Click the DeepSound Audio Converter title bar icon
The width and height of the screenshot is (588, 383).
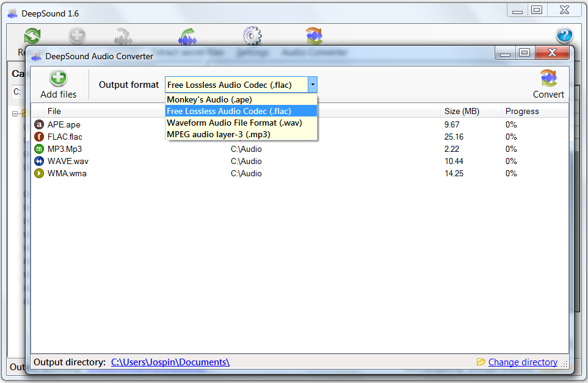[x=36, y=56]
